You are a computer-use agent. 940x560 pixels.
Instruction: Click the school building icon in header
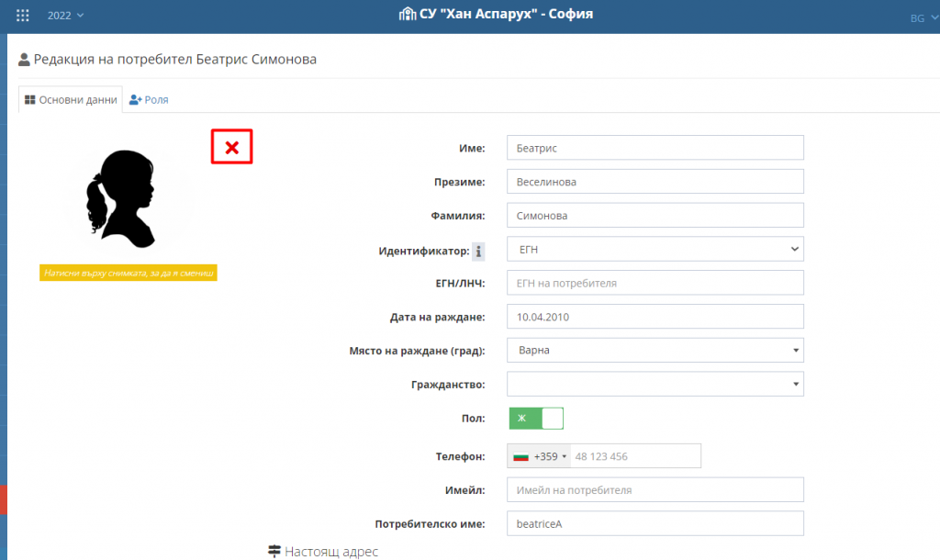click(406, 15)
